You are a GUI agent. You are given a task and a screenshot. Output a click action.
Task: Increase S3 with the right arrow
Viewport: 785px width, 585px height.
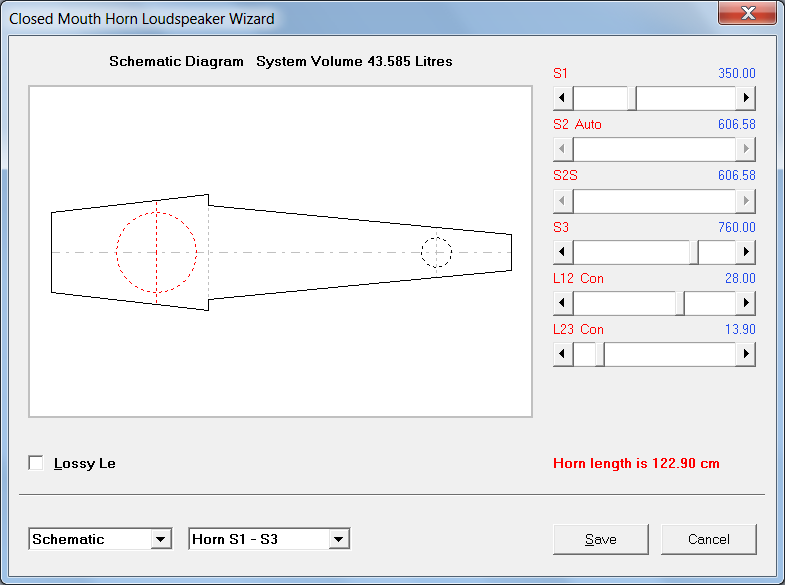[745, 252]
